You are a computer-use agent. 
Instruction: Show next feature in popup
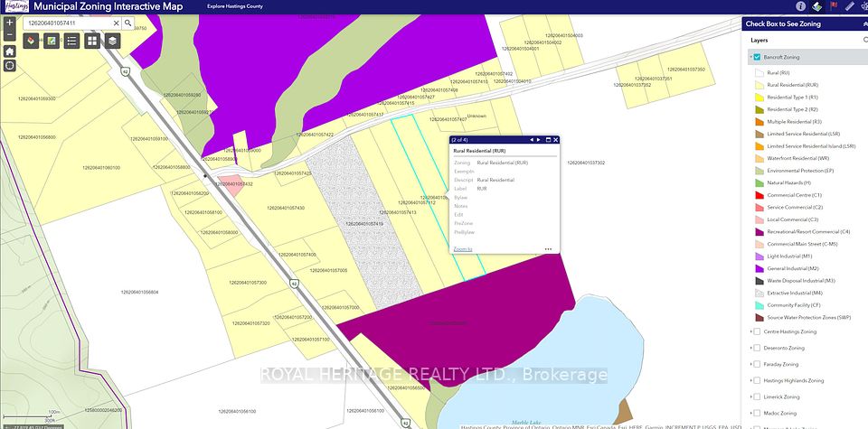coord(538,140)
